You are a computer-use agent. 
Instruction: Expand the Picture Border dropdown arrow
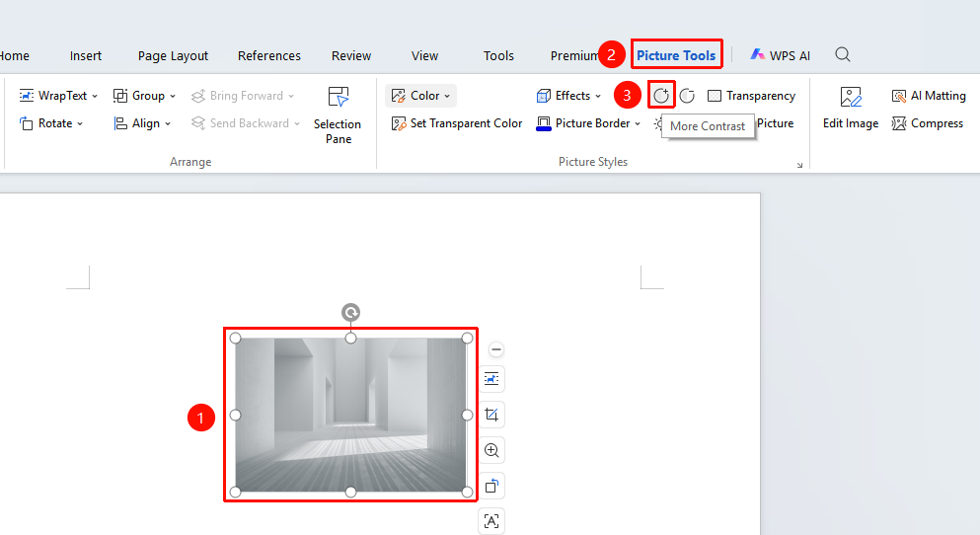[x=638, y=123]
